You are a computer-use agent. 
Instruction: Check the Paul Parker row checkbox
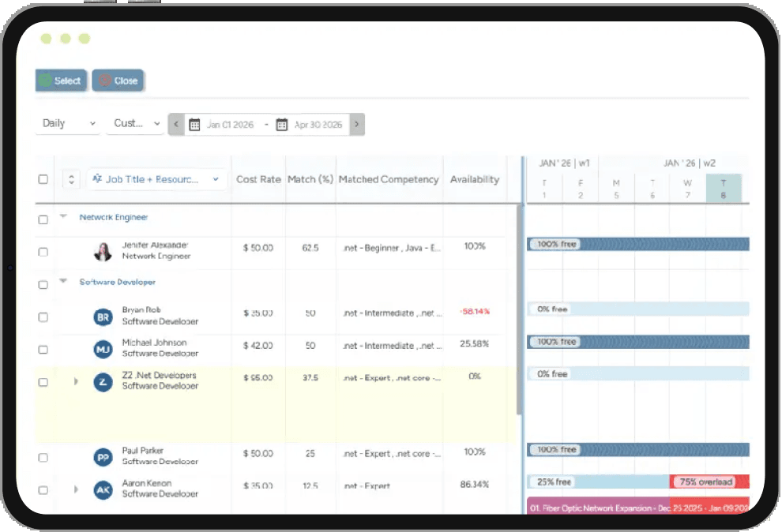tap(43, 458)
